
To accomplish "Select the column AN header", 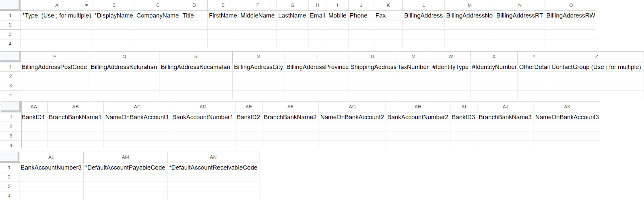I will pyautogui.click(x=213, y=157).
